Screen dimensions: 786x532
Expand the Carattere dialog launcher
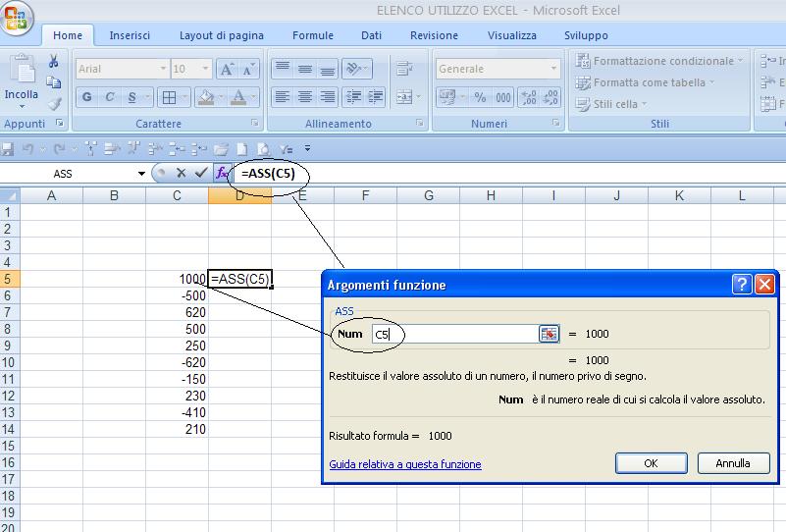(x=255, y=123)
